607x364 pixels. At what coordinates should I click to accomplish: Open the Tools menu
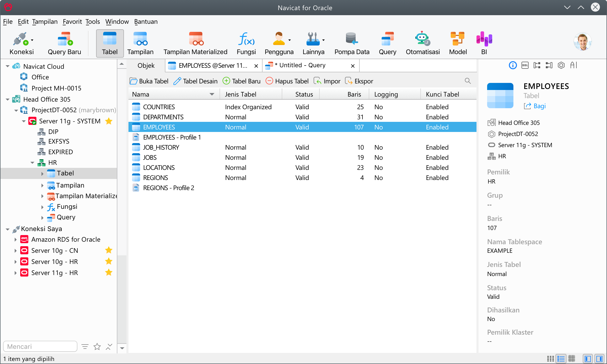[x=93, y=22]
